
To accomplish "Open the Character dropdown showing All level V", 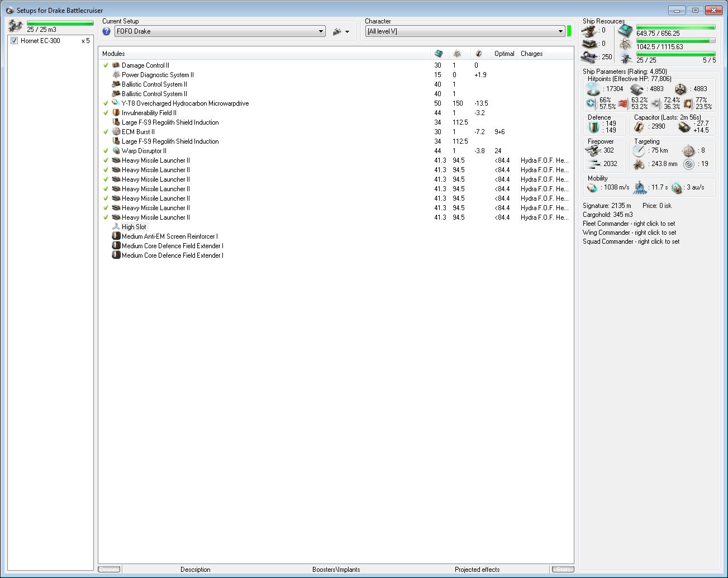I will 465,31.
